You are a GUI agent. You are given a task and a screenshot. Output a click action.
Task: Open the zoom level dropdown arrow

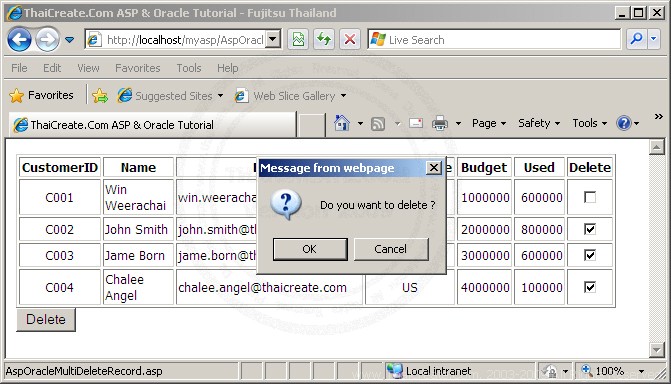point(641,371)
